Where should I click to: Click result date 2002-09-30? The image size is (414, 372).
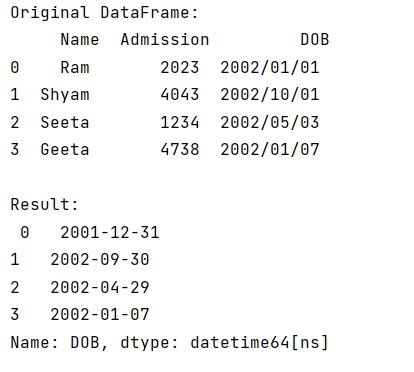point(100,259)
